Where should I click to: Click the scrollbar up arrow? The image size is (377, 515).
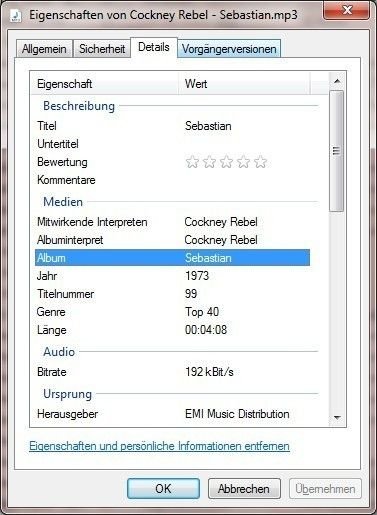point(337,81)
